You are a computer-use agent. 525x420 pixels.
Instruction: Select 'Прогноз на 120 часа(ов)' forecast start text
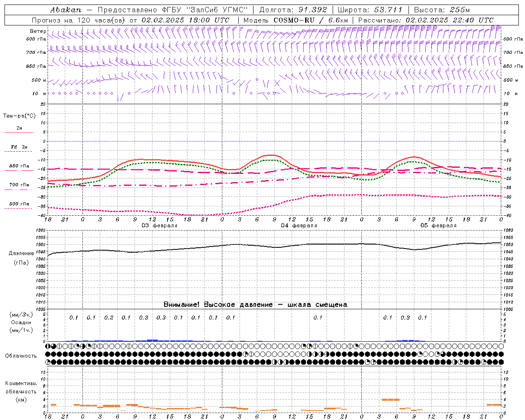pos(79,20)
